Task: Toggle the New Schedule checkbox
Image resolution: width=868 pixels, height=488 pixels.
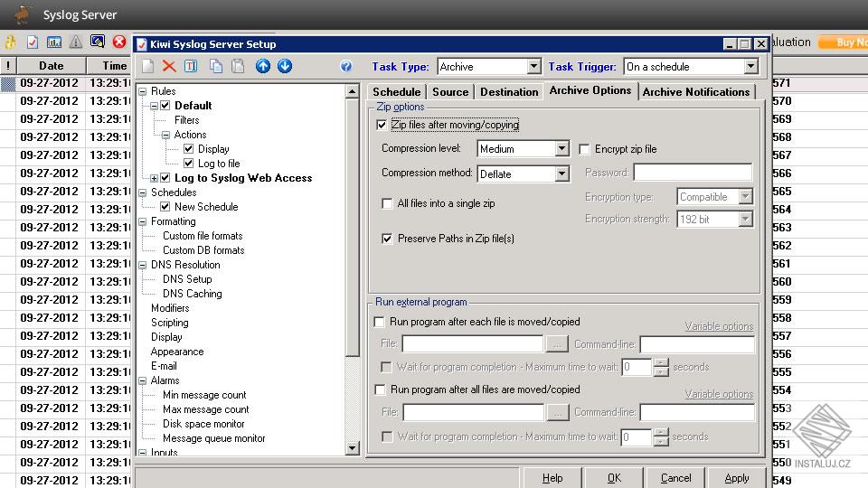Action: [x=165, y=206]
